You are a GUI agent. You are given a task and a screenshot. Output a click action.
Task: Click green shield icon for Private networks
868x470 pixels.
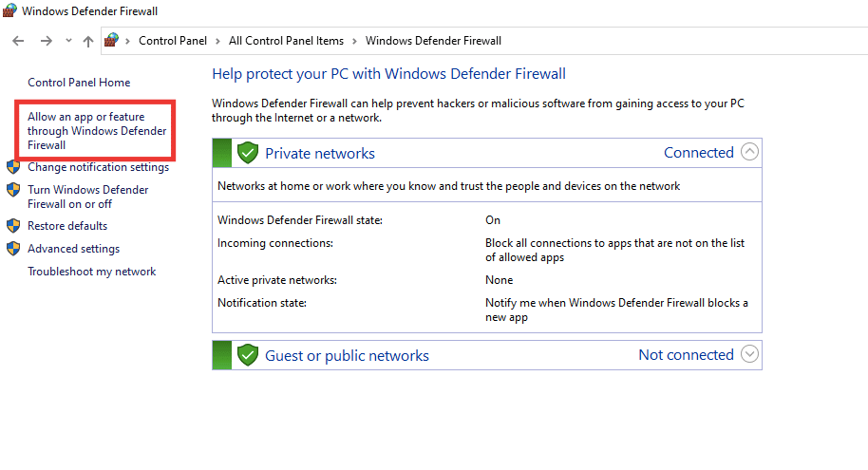[x=248, y=153]
